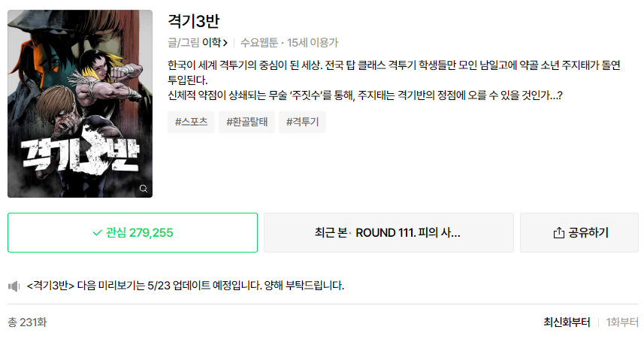Click the 격기3반 title heading
This screenshot has width=644, height=339.
click(x=194, y=21)
